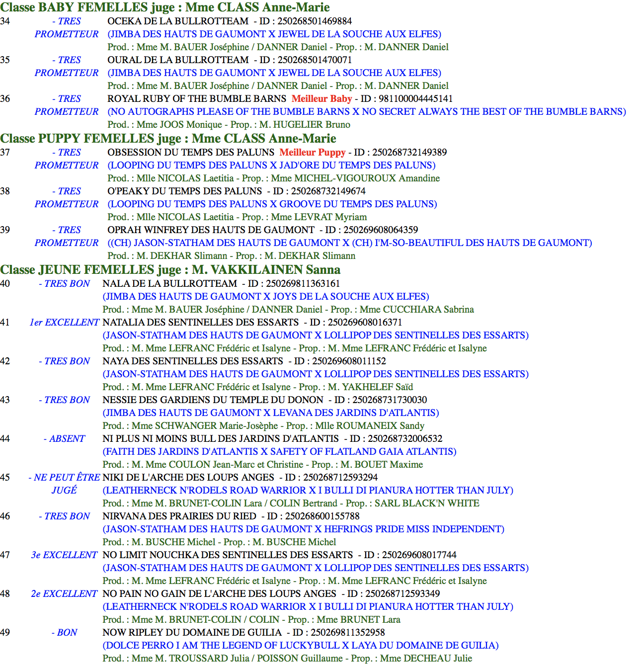644x666 pixels.
Task: Click the '- BON' rating for entry 49
Action: click(64, 632)
